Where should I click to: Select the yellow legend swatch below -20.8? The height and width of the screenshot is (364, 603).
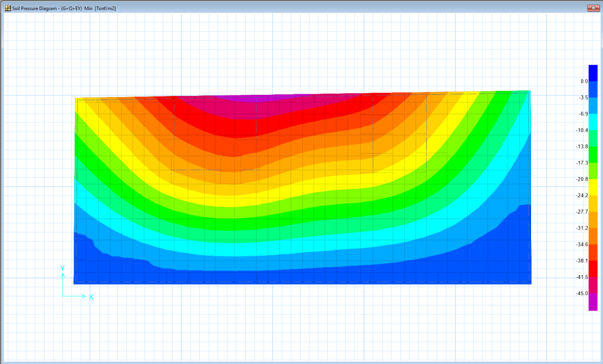point(592,187)
